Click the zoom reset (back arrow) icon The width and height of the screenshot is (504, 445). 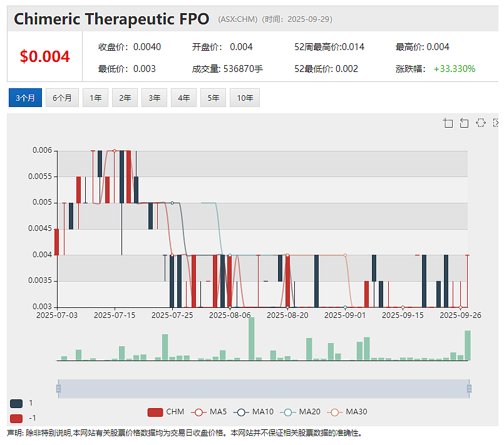pyautogui.click(x=464, y=123)
